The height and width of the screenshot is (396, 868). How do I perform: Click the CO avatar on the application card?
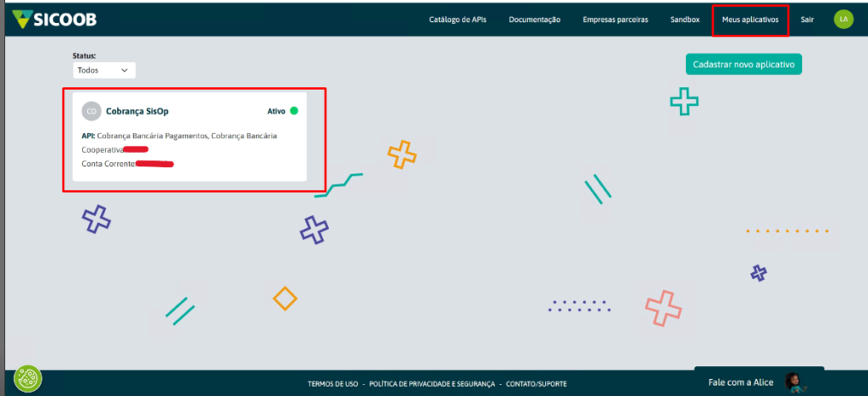pos(91,110)
